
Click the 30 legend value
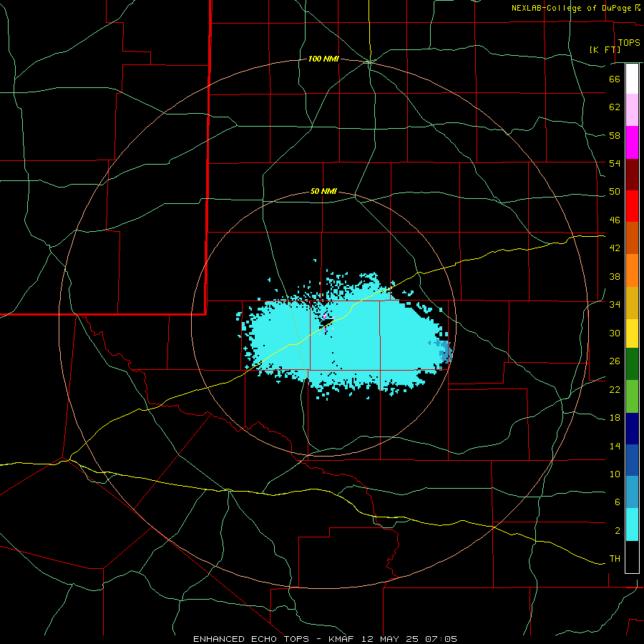point(615,333)
